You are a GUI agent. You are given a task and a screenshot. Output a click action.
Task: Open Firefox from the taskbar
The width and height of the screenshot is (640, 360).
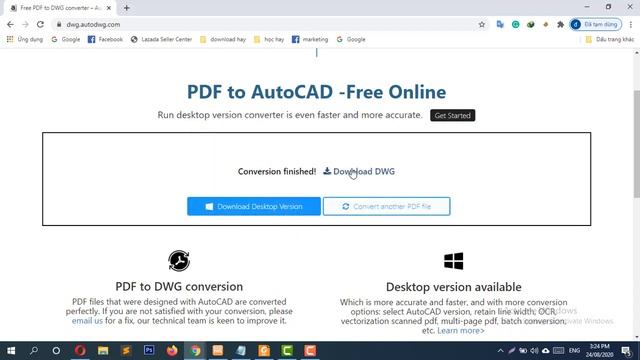tap(172, 351)
